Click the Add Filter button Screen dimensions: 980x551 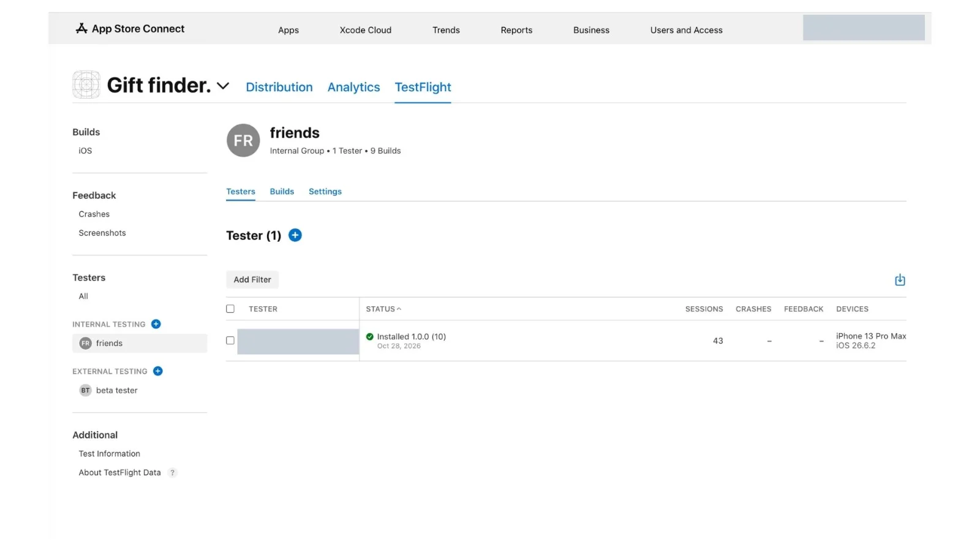[x=252, y=280]
